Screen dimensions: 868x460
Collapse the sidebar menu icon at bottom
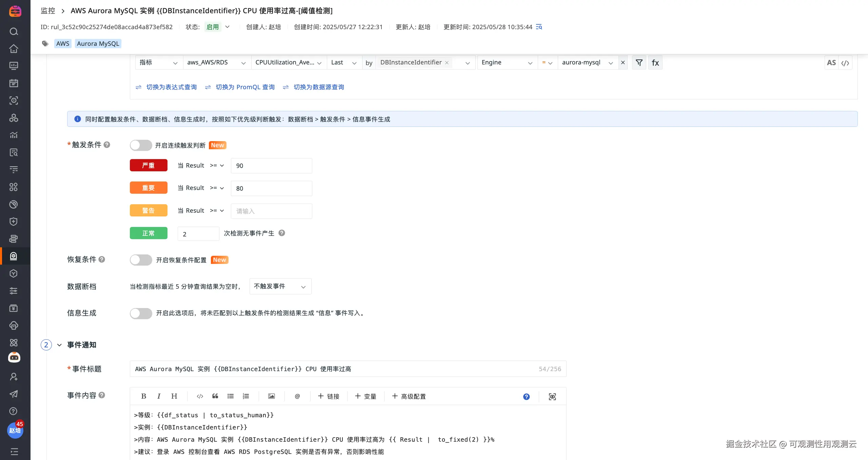14,452
